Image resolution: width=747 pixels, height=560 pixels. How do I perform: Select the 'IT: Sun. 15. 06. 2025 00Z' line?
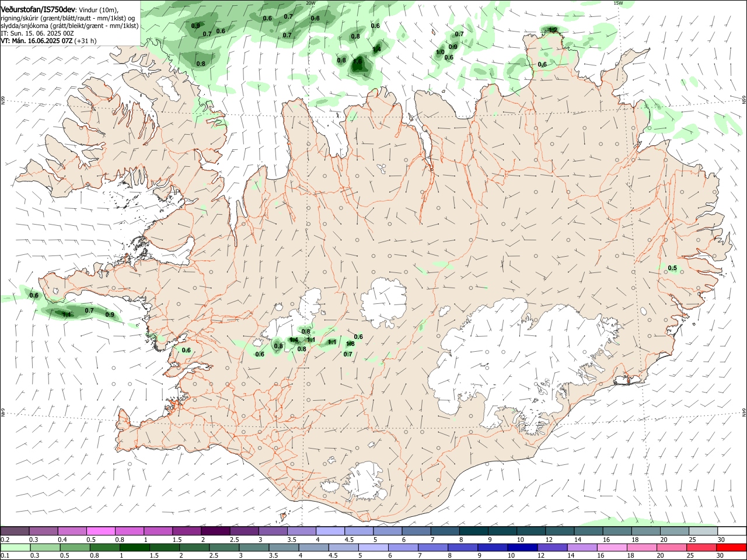(x=37, y=33)
